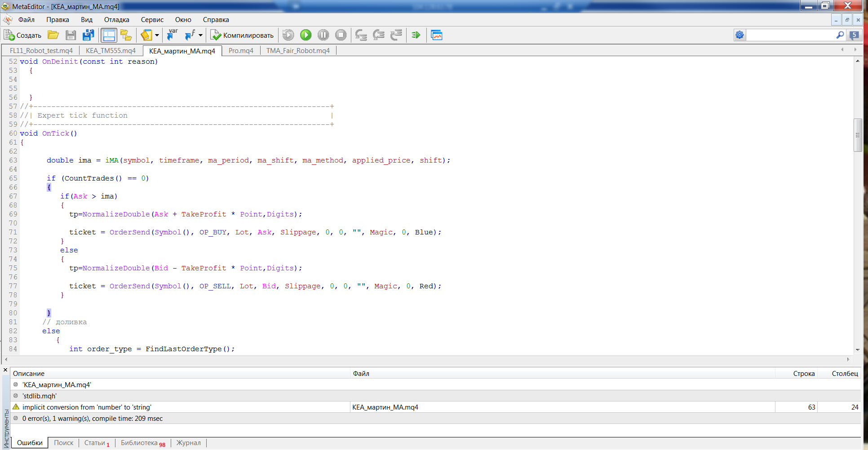Click the toolbar search input field
Viewport: 868px width, 450px height.
click(791, 35)
